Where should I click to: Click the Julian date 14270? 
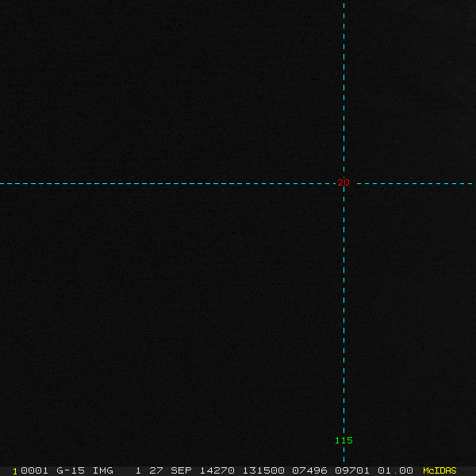tap(217, 470)
